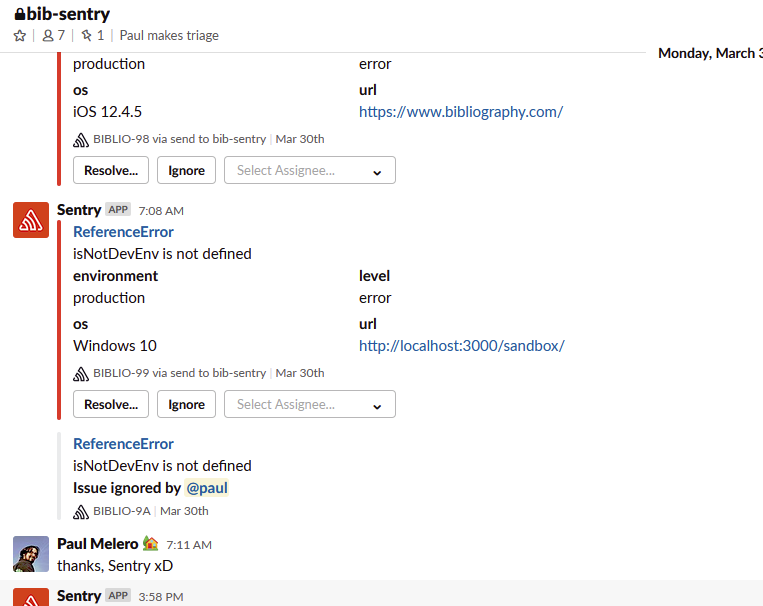
Task: Click Sentry logo next to BIBLIO-99 footer
Action: [81, 374]
